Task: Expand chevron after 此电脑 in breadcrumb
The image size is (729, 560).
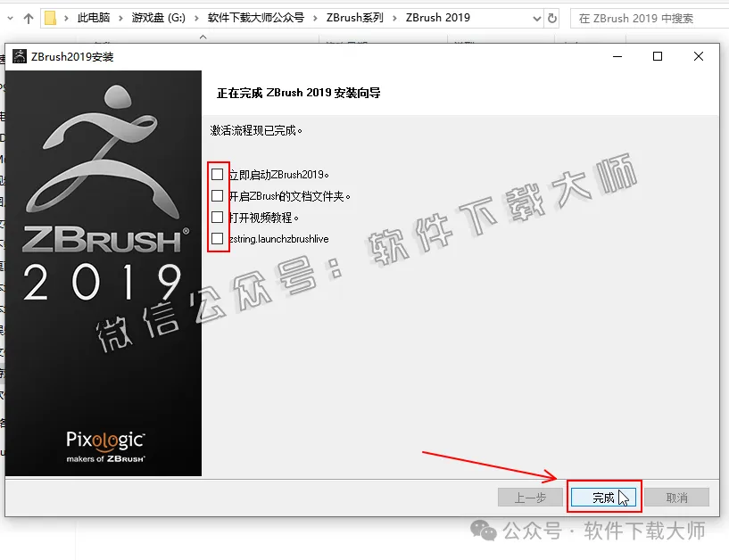Action: click(x=124, y=18)
